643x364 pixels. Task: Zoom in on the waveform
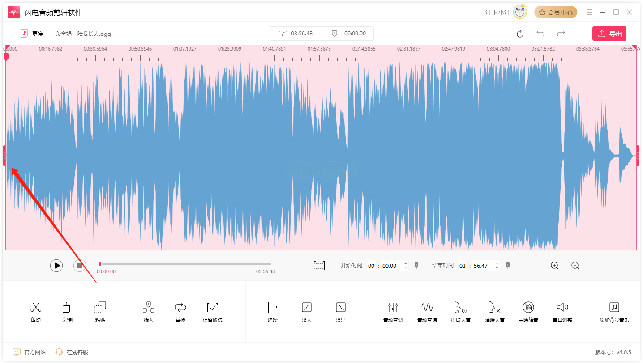[555, 266]
